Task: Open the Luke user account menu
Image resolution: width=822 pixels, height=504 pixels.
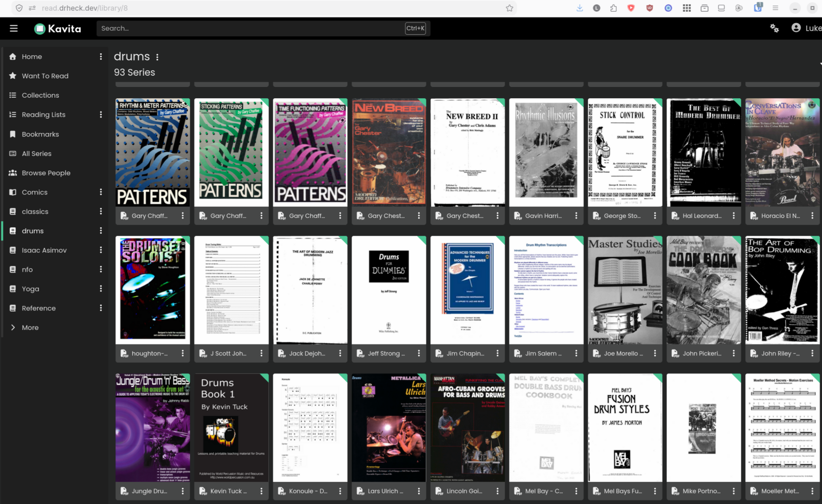Action: point(806,28)
